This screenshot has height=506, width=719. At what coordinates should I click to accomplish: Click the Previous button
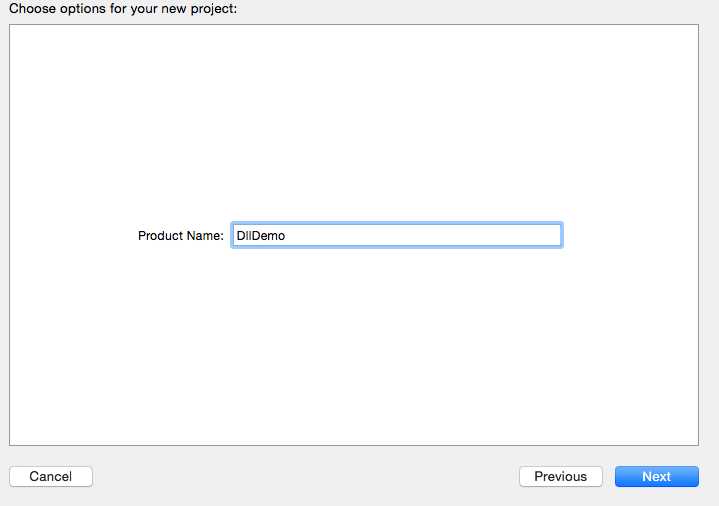(x=560, y=477)
